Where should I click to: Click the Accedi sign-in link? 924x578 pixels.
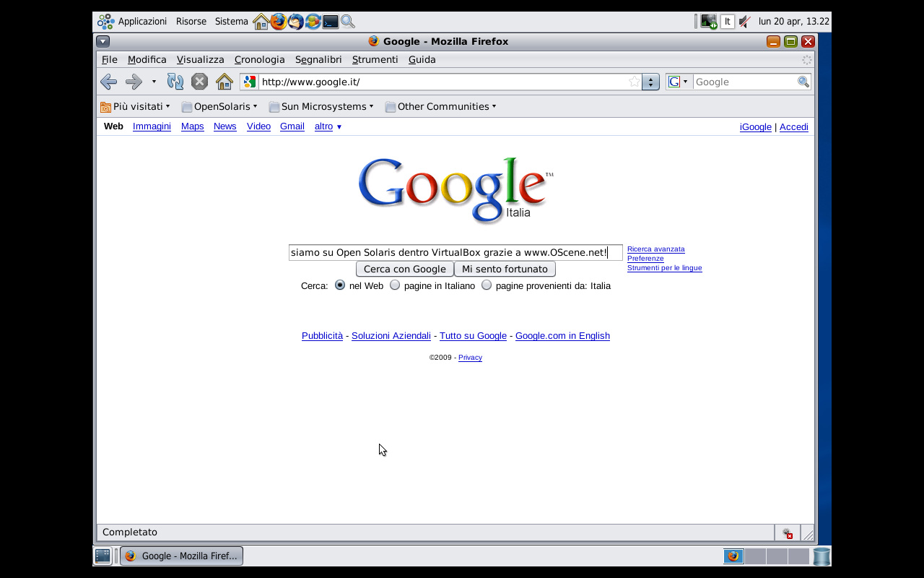click(x=794, y=127)
